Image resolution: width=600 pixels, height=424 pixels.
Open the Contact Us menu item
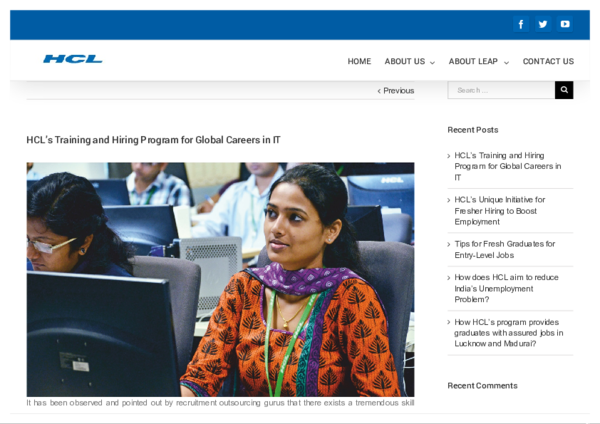pos(548,61)
